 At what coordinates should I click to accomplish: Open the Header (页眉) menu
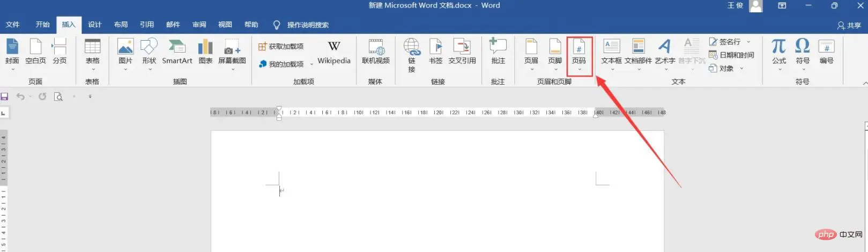click(531, 54)
